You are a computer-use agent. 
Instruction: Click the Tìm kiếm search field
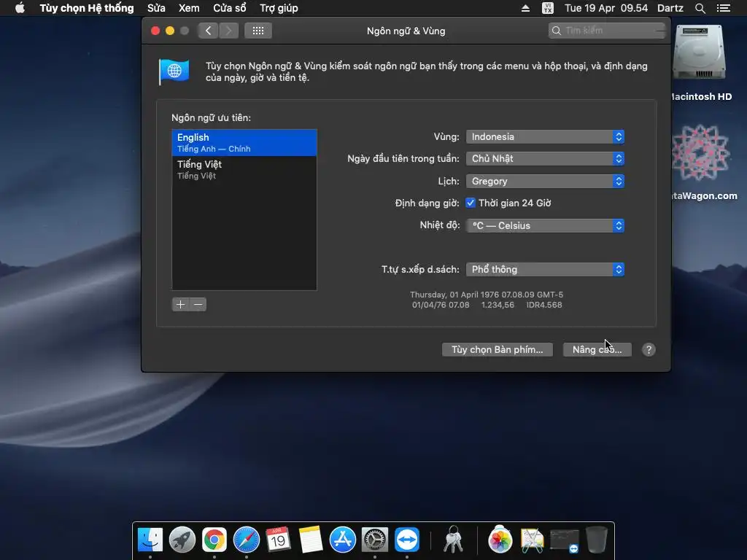pos(606,31)
